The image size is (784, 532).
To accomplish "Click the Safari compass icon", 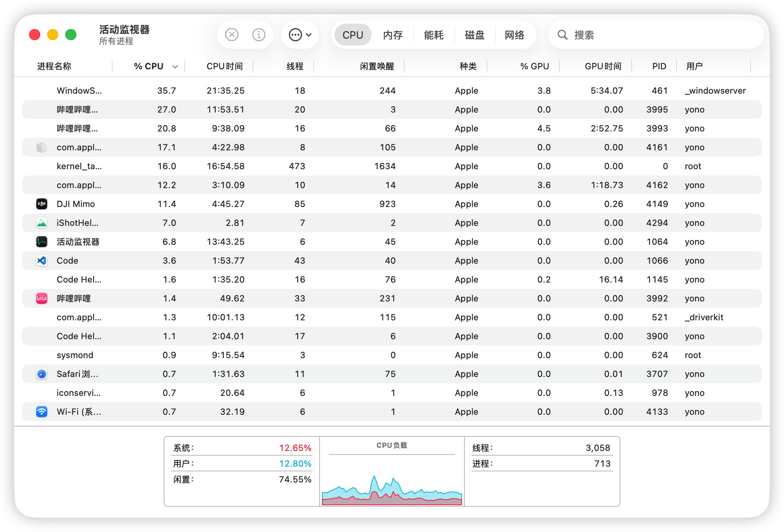I will coord(42,374).
